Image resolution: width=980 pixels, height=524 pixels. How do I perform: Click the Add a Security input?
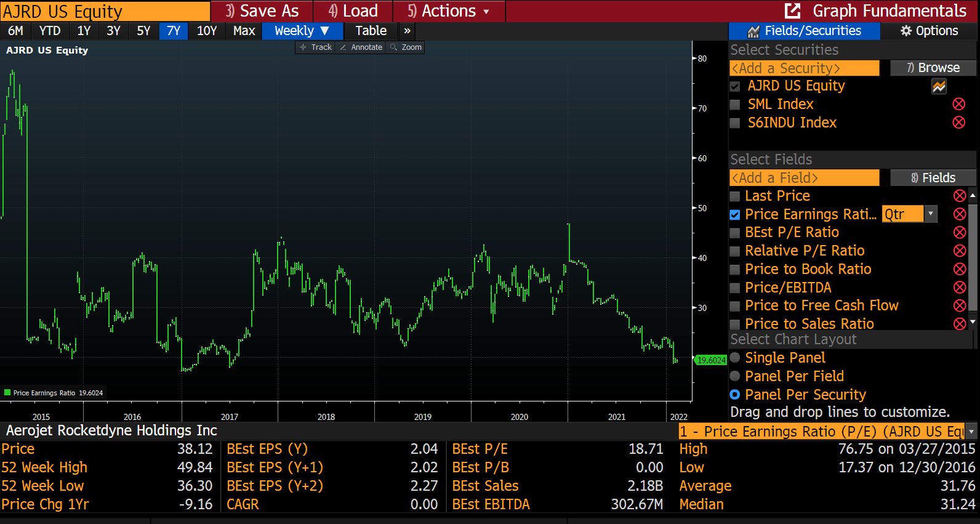coord(805,68)
